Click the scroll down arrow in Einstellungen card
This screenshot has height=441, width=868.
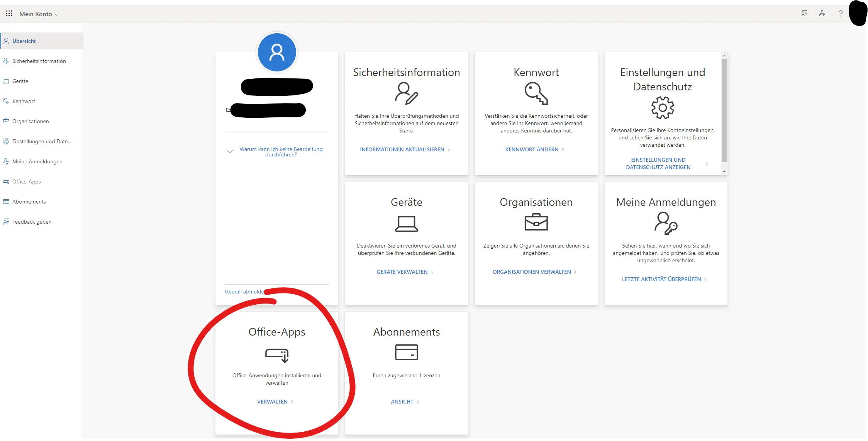pos(724,171)
